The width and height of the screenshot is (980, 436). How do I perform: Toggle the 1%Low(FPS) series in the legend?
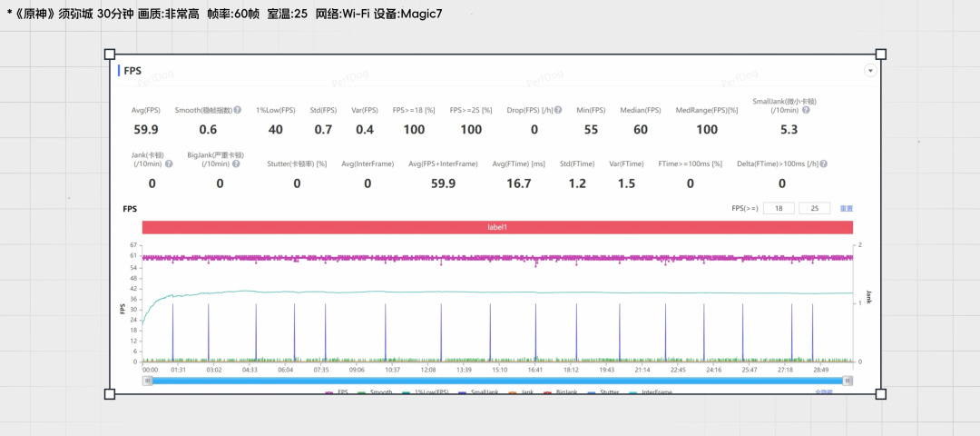pos(425,391)
